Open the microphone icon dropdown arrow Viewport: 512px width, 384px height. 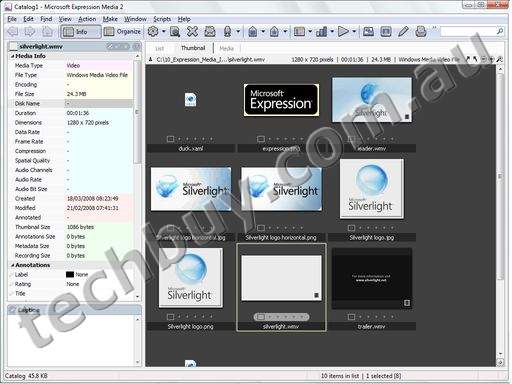(238, 32)
